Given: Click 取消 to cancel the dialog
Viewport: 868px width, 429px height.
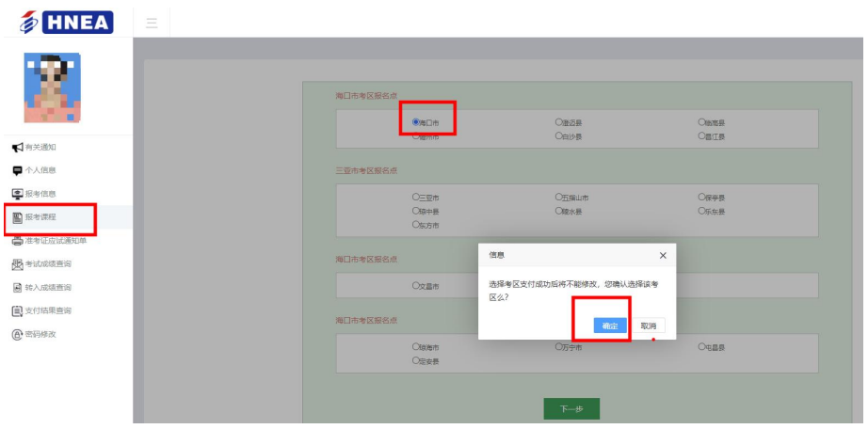Looking at the screenshot, I should tap(648, 326).
